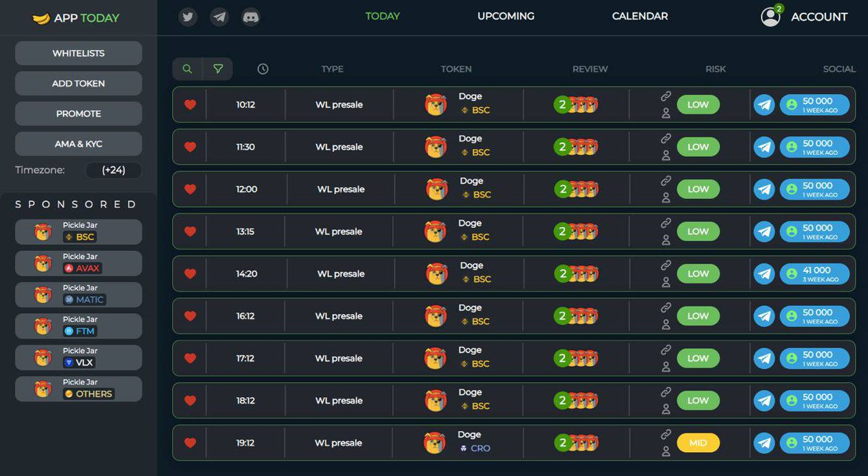Click the 13:15 time cell

pyautogui.click(x=245, y=231)
